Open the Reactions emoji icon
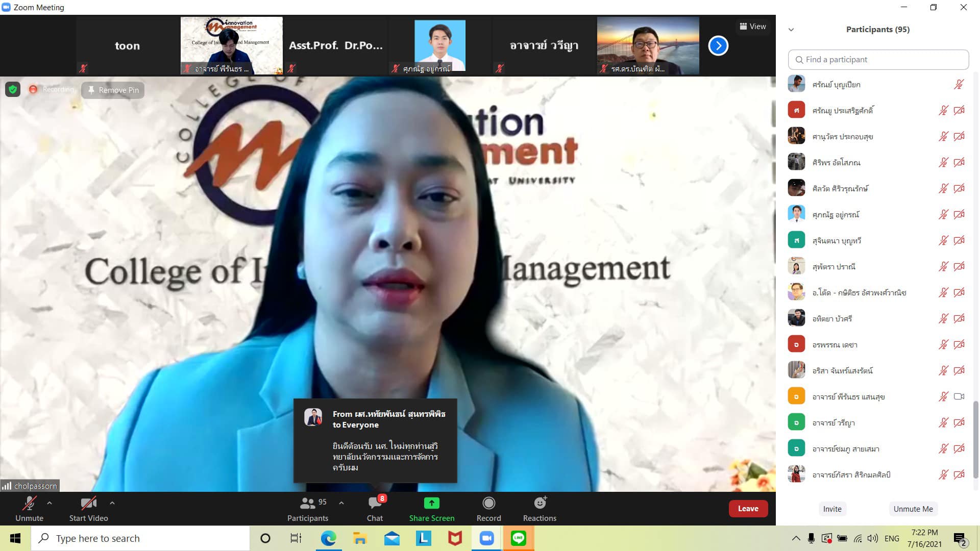 540,504
